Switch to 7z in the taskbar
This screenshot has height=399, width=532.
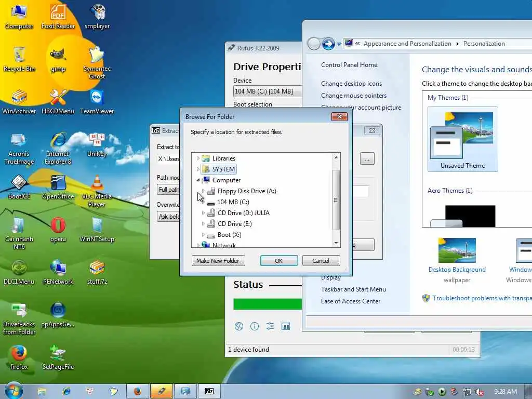(x=209, y=391)
